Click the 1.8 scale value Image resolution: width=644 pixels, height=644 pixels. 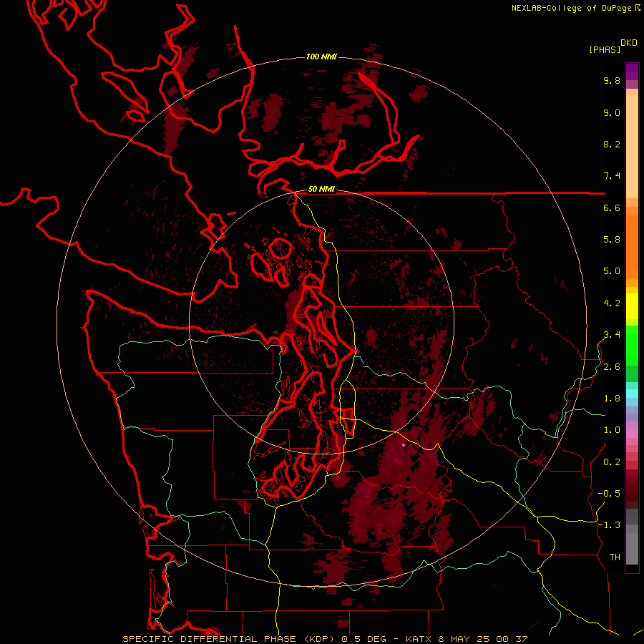point(612,399)
